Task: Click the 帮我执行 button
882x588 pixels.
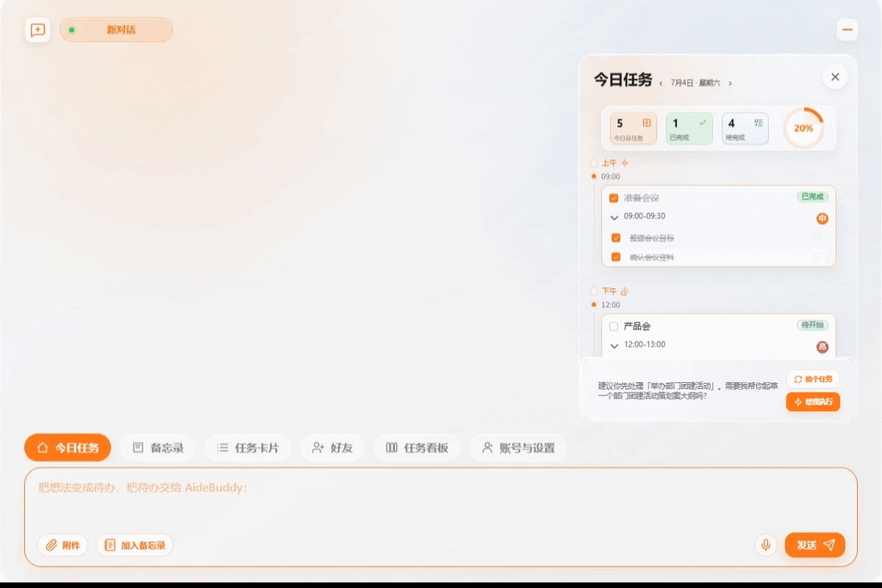Action: click(813, 402)
